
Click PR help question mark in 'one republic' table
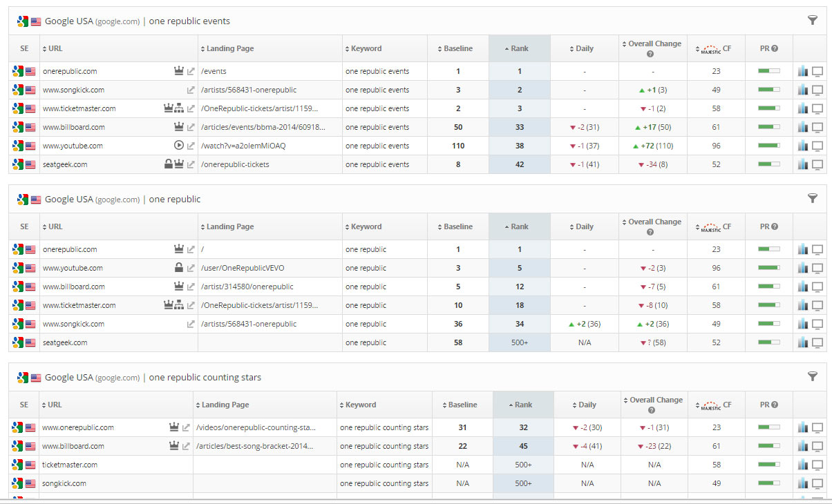tap(775, 226)
